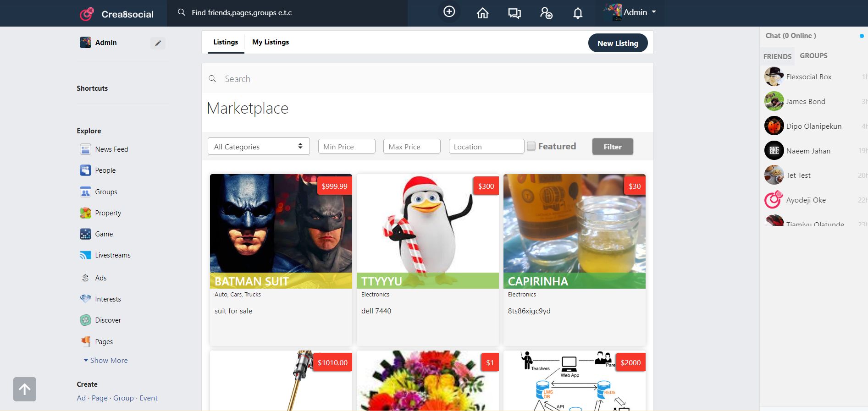
Task: Open the Game icon in Explore
Action: coord(85,234)
